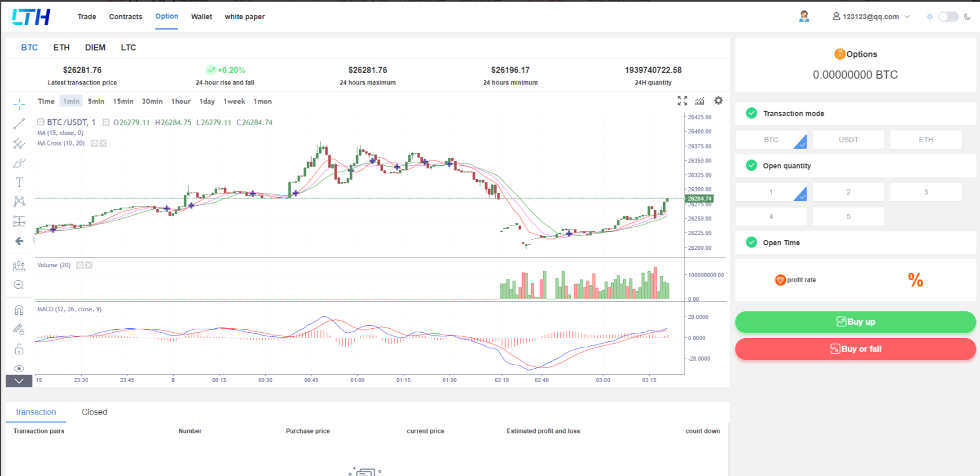The image size is (980, 476).
Task: Enable the magnet snap tool
Action: pyautogui.click(x=19, y=310)
